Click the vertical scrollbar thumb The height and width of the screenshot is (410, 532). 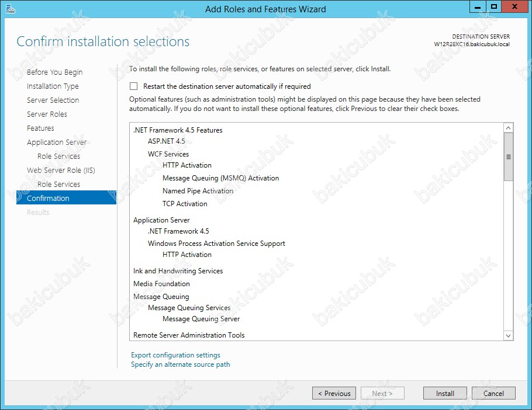point(508,157)
